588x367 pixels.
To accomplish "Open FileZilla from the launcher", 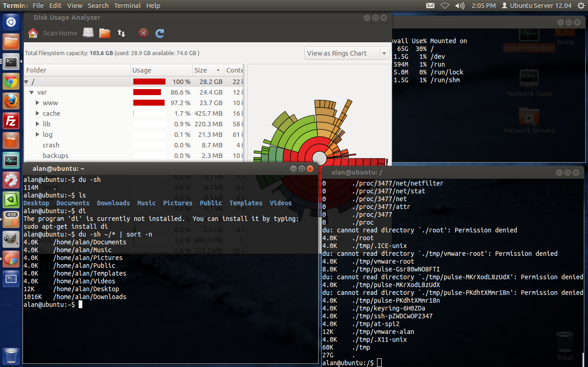I will coord(11,121).
